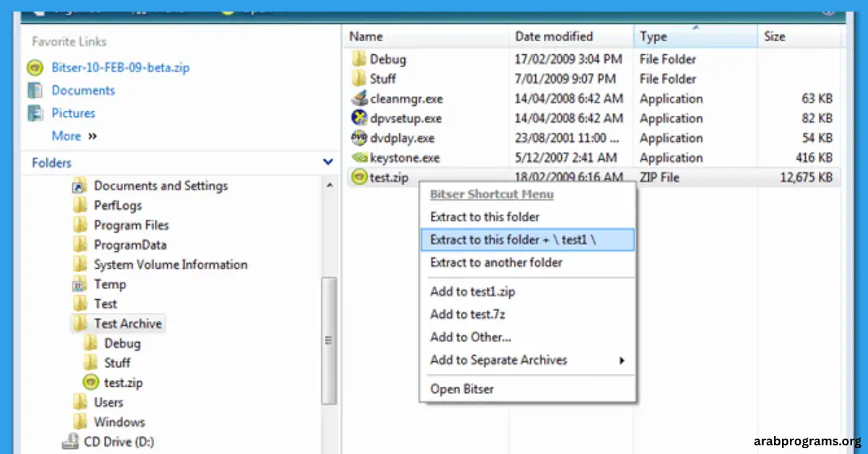Click the Debug folder icon in file list

[x=359, y=59]
